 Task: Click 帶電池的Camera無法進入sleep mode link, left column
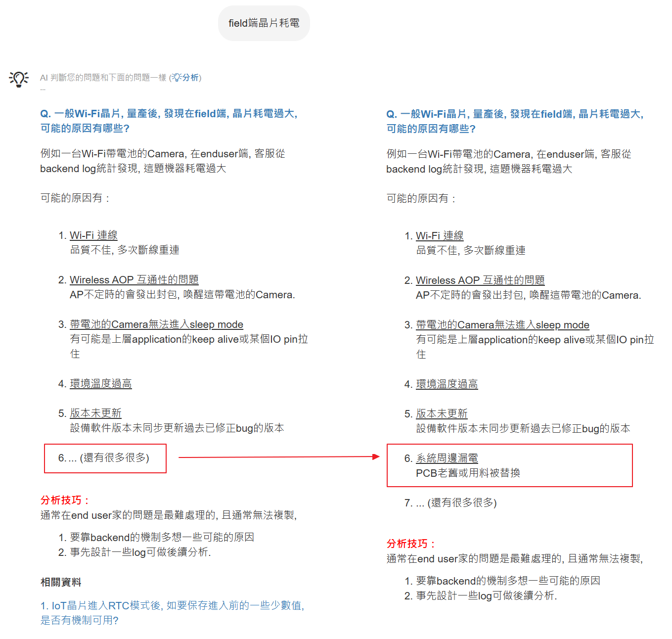[156, 324]
